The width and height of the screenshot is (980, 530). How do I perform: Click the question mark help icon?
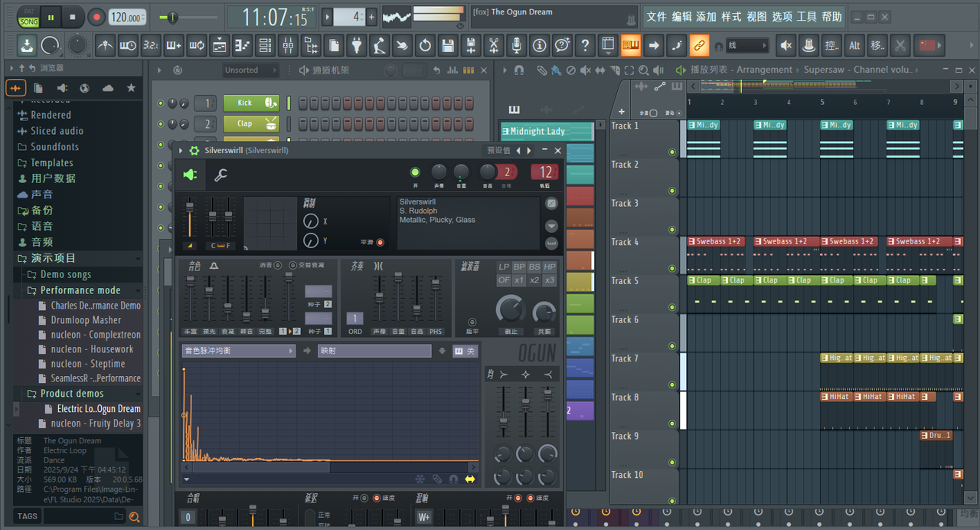pyautogui.click(x=585, y=46)
